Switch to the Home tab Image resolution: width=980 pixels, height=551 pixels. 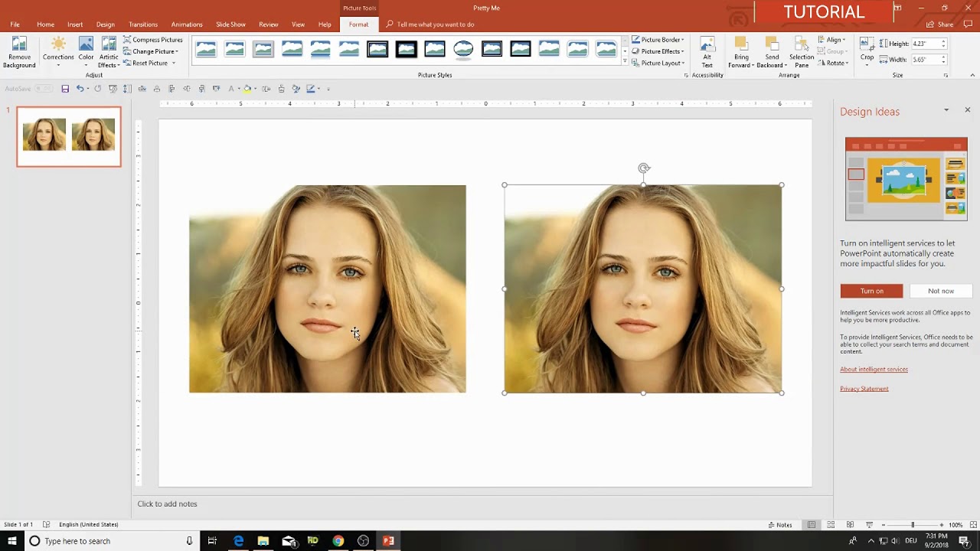point(45,24)
